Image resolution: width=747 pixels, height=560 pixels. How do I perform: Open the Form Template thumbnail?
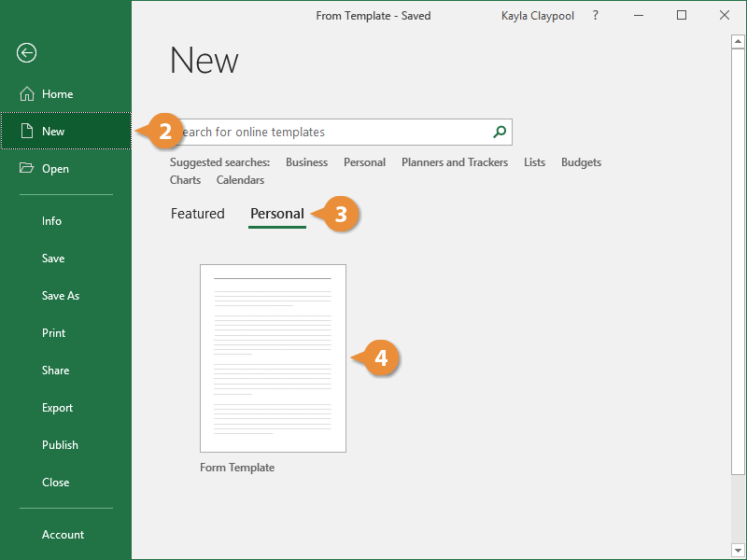[273, 357]
